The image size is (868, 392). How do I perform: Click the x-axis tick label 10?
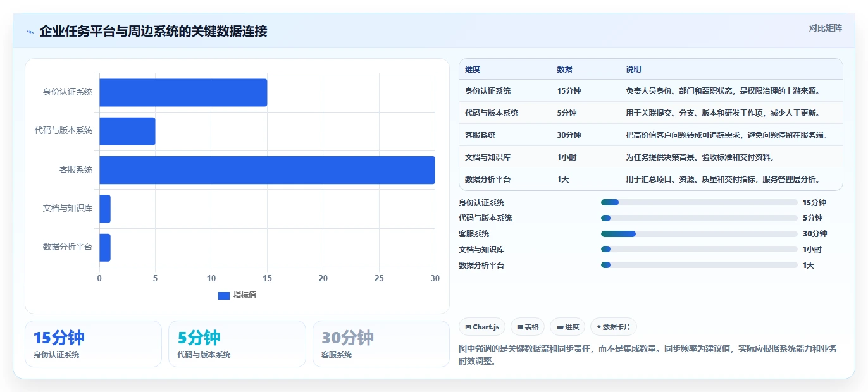pos(211,278)
